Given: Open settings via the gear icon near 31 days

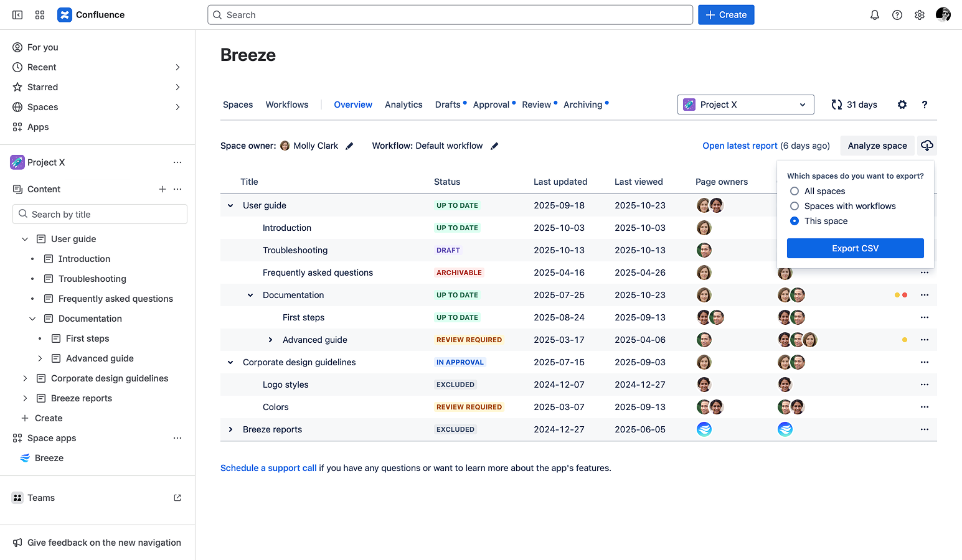Looking at the screenshot, I should (902, 105).
